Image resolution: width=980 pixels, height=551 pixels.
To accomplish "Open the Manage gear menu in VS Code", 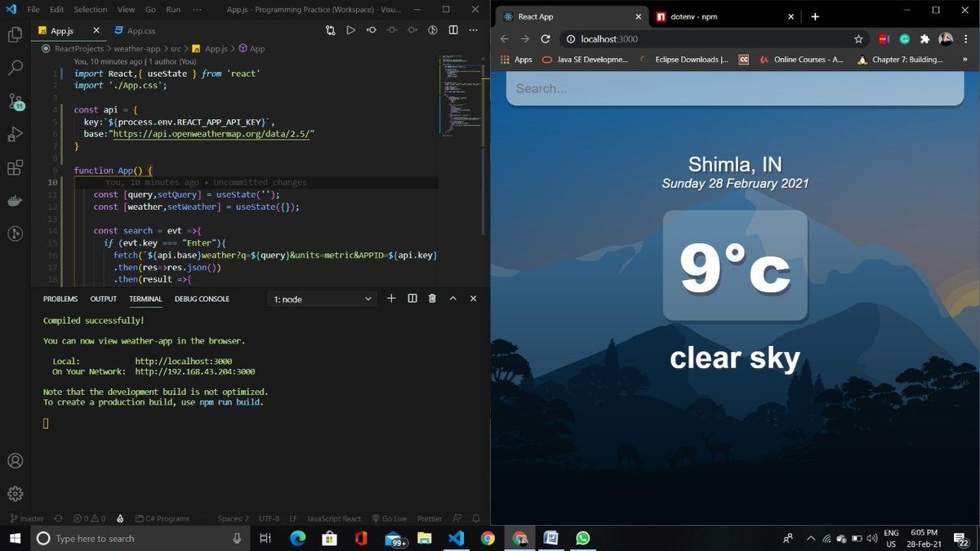I will tap(15, 494).
